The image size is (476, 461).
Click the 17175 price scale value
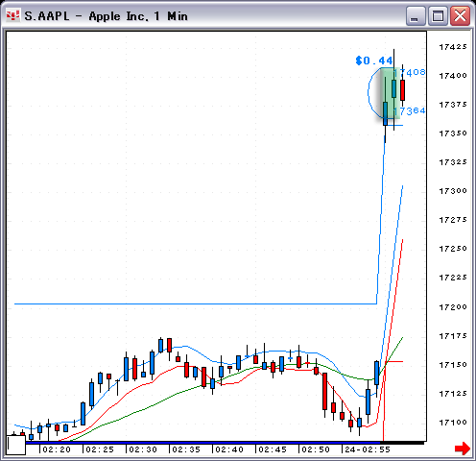click(x=453, y=336)
